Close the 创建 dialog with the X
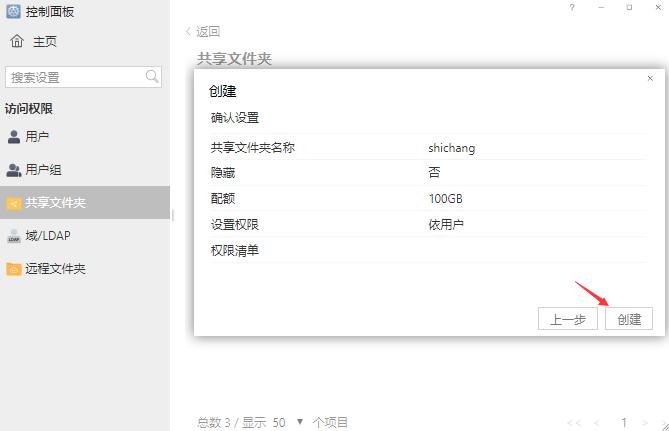 [x=650, y=78]
